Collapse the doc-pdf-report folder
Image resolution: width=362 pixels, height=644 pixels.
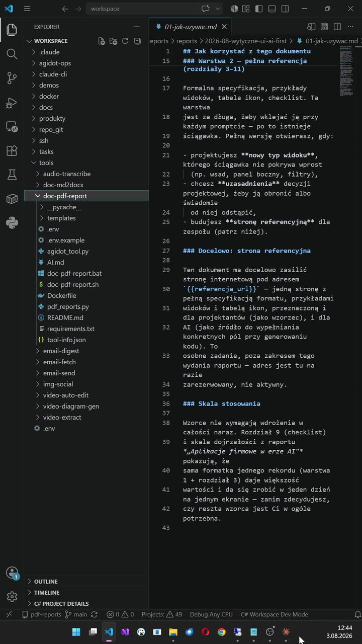tap(86, 196)
